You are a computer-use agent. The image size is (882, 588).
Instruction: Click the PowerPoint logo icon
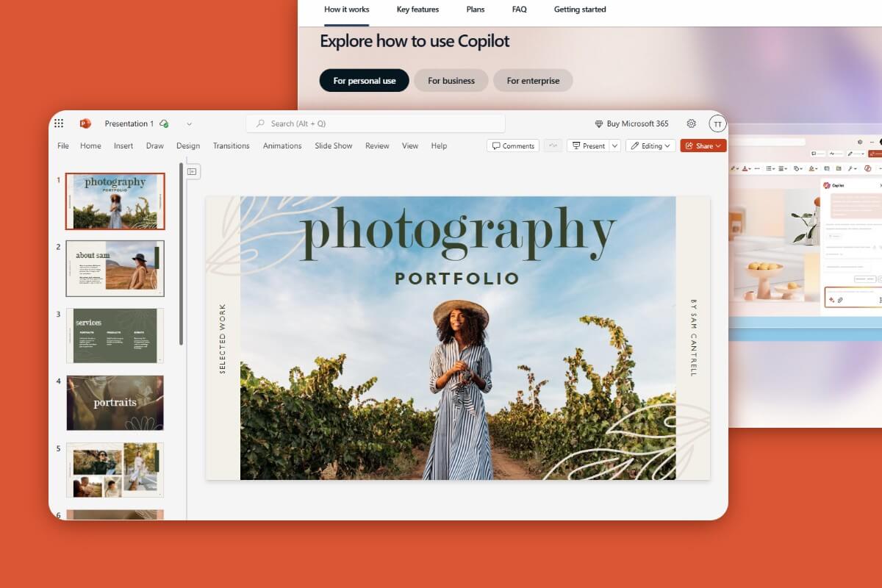coord(85,123)
